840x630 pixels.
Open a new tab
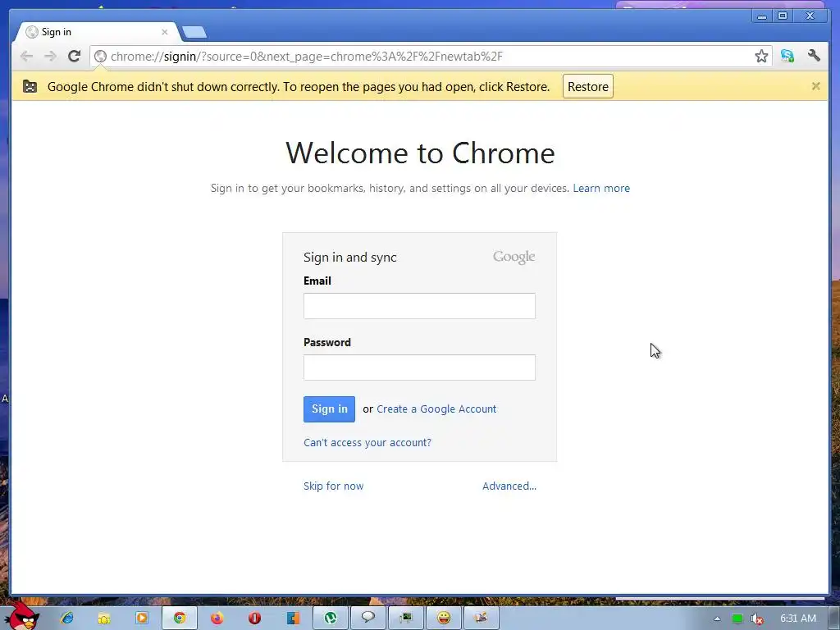[194, 32]
